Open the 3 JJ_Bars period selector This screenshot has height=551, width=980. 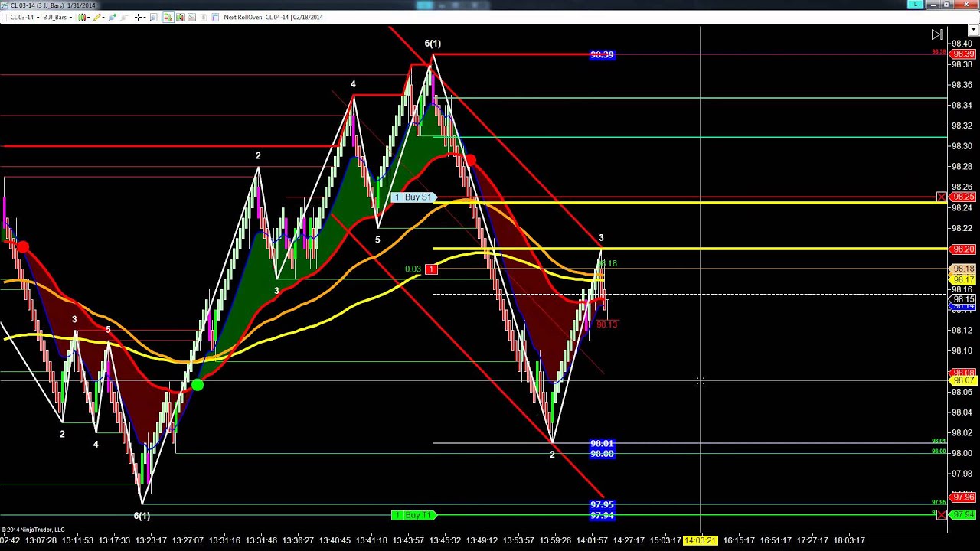point(57,17)
